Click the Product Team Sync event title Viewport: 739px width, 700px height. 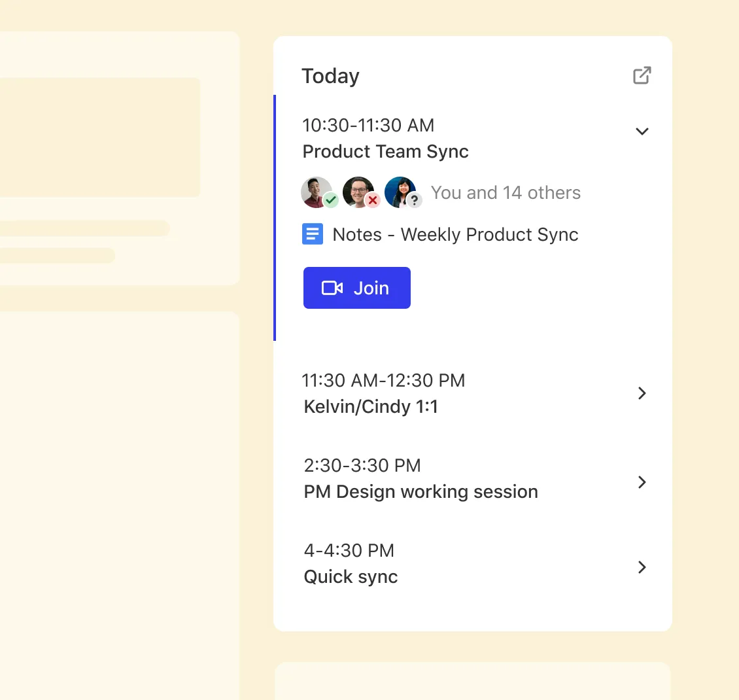385,152
